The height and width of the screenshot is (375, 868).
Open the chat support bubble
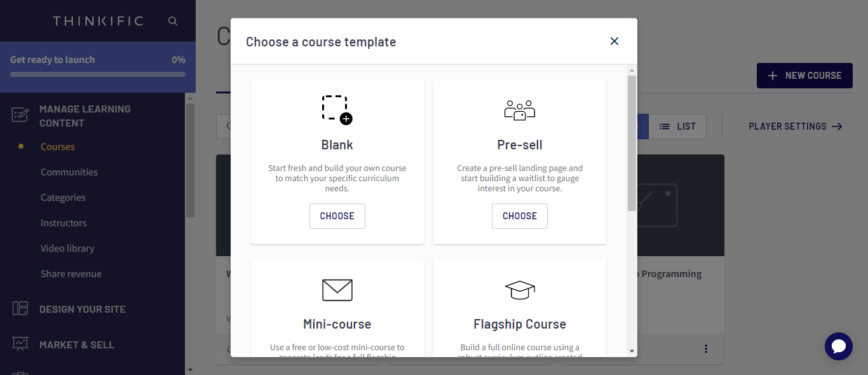pos(838,346)
